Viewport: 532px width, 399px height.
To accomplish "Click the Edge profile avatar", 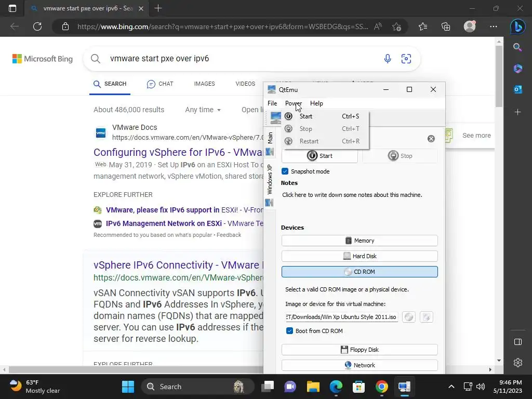I will (x=470, y=26).
